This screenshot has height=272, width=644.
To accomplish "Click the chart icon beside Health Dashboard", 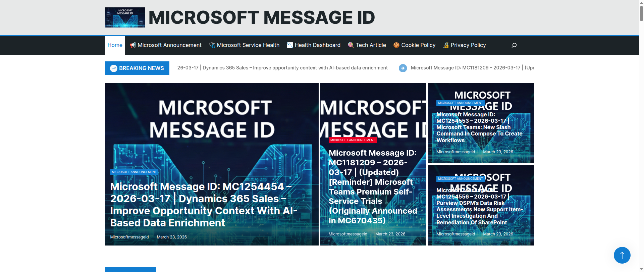I will (290, 45).
